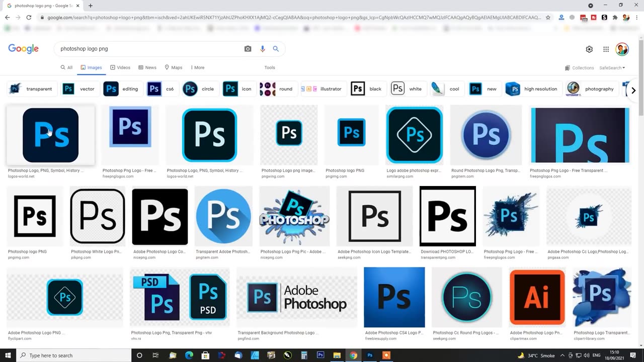Filter by the vector chip
Viewport: 644px width, 362px height.
point(79,89)
